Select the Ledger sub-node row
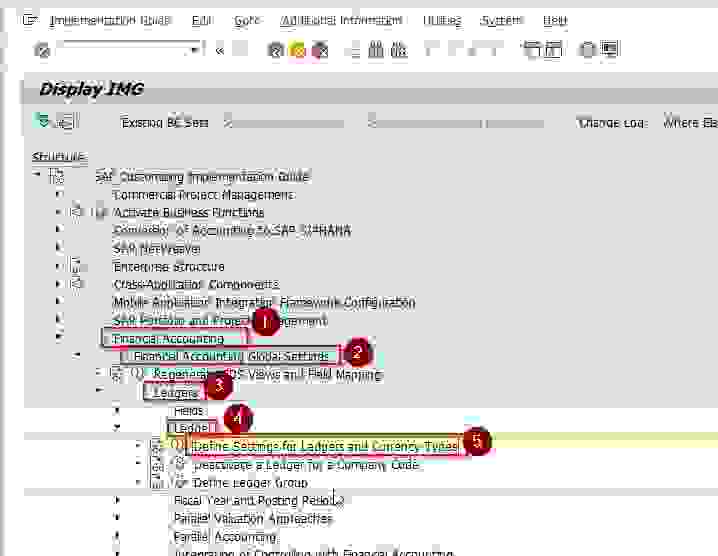 (191, 428)
